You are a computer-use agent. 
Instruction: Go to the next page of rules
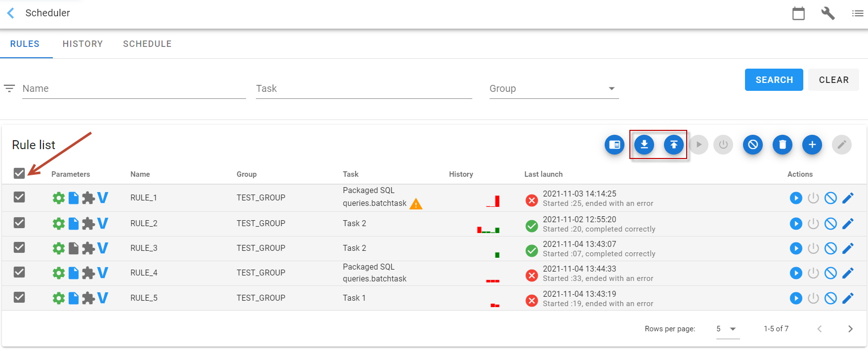850,329
